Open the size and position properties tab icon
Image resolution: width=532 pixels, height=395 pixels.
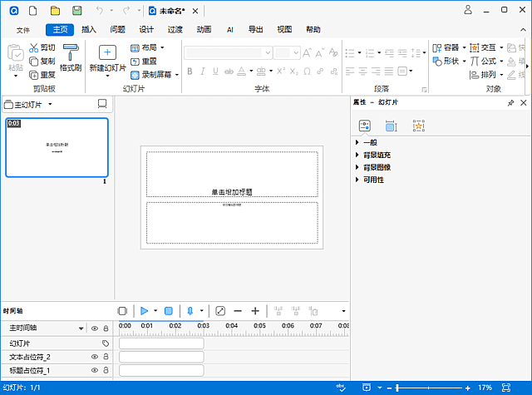coord(392,126)
